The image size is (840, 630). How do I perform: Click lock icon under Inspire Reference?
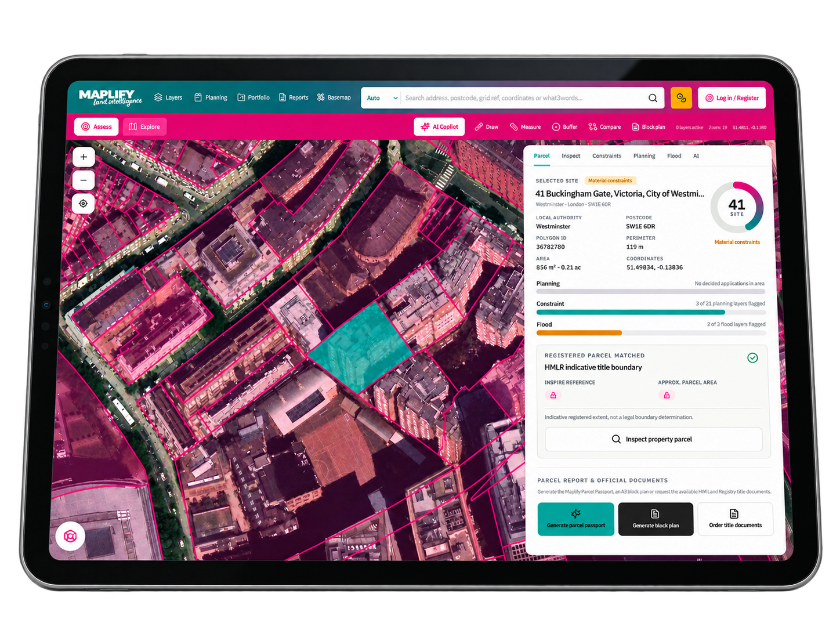(x=553, y=395)
